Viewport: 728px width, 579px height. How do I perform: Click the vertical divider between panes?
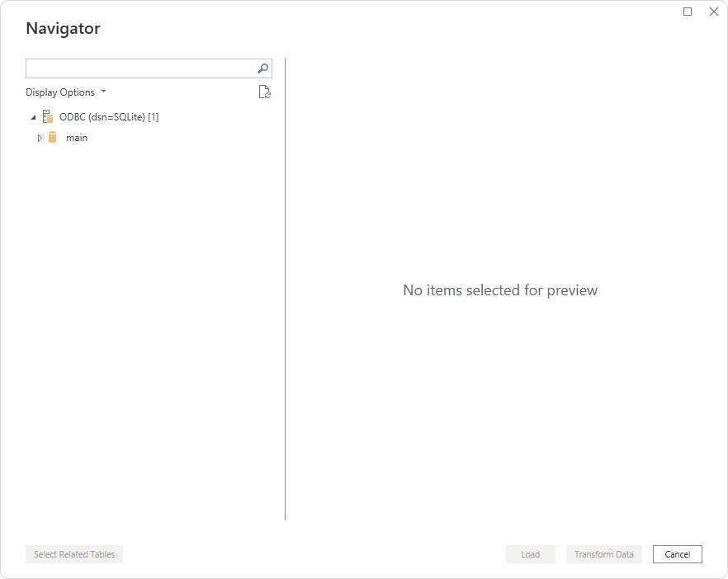click(x=285, y=289)
